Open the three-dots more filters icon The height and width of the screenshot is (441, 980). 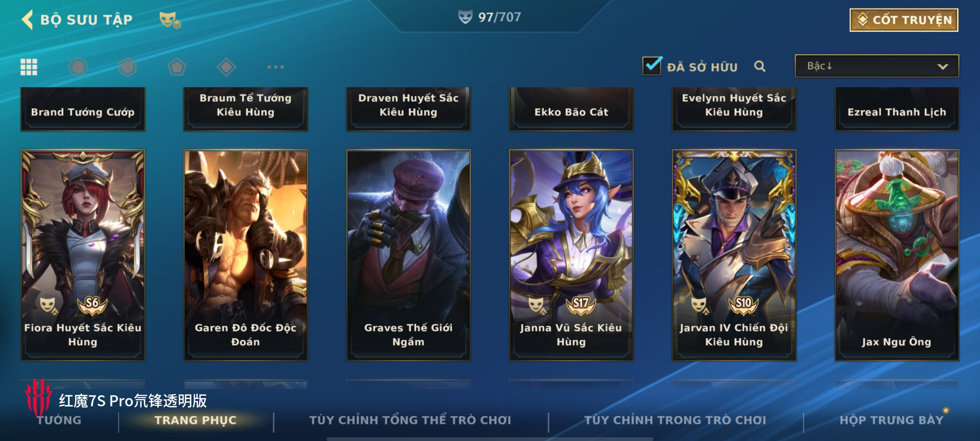click(x=276, y=67)
